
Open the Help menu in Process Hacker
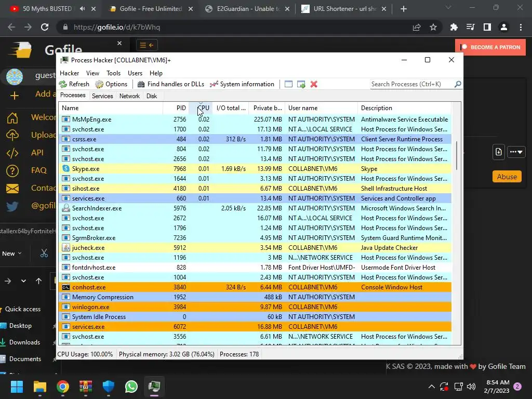156,73
